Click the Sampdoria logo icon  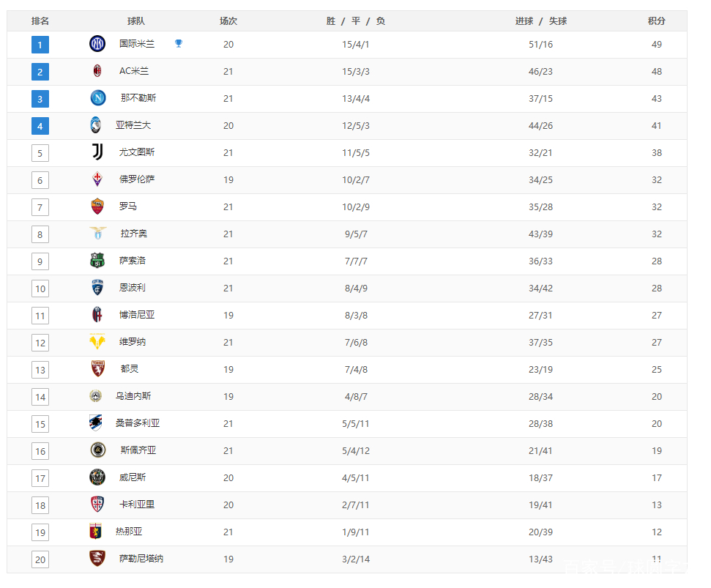(x=96, y=423)
